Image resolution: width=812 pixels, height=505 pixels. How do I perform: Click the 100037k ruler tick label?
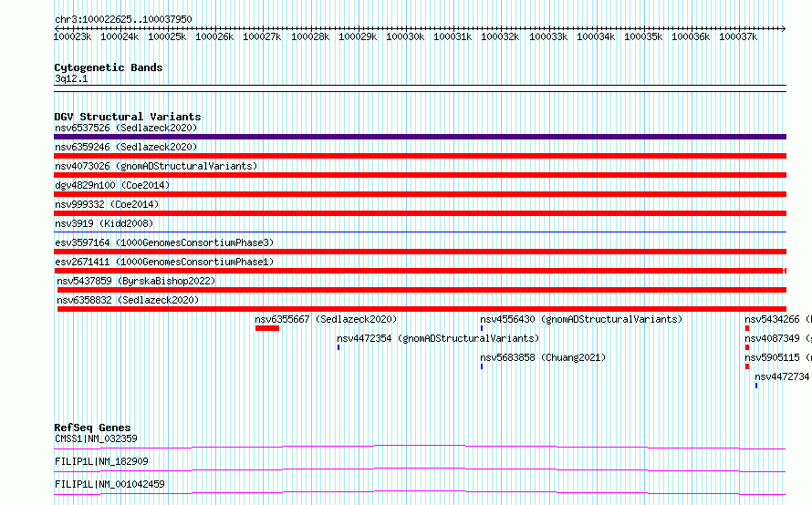point(738,36)
